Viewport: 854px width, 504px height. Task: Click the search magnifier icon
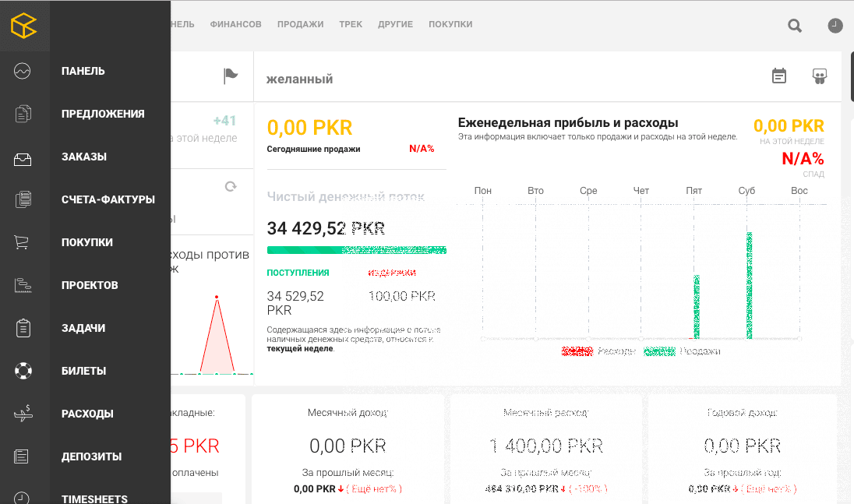click(x=795, y=26)
